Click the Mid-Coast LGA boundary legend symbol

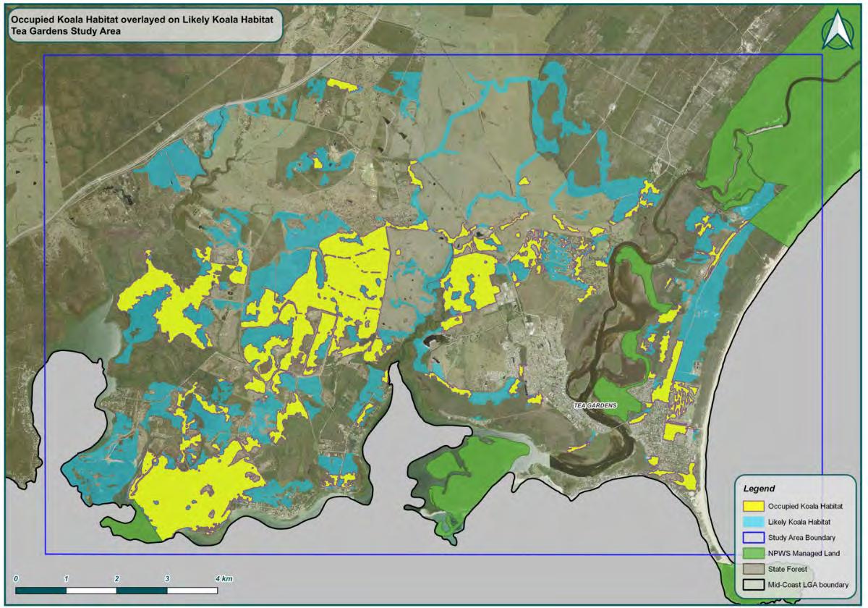(754, 585)
